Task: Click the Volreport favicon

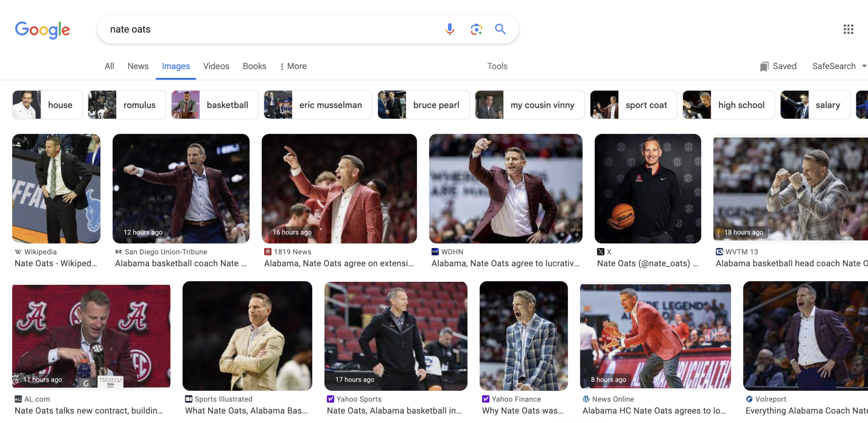Action: click(x=749, y=399)
